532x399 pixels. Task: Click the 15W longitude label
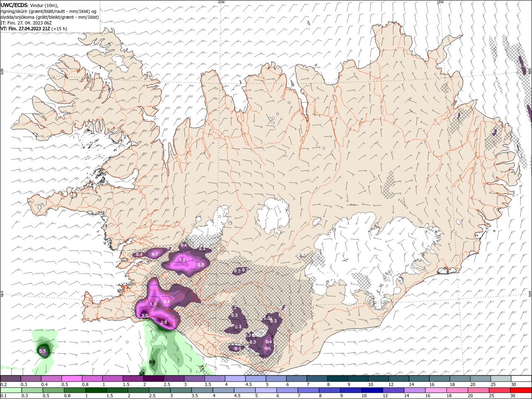coord(440,2)
